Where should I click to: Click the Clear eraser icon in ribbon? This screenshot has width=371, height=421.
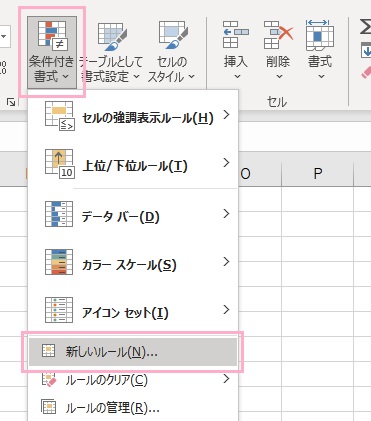[x=366, y=72]
